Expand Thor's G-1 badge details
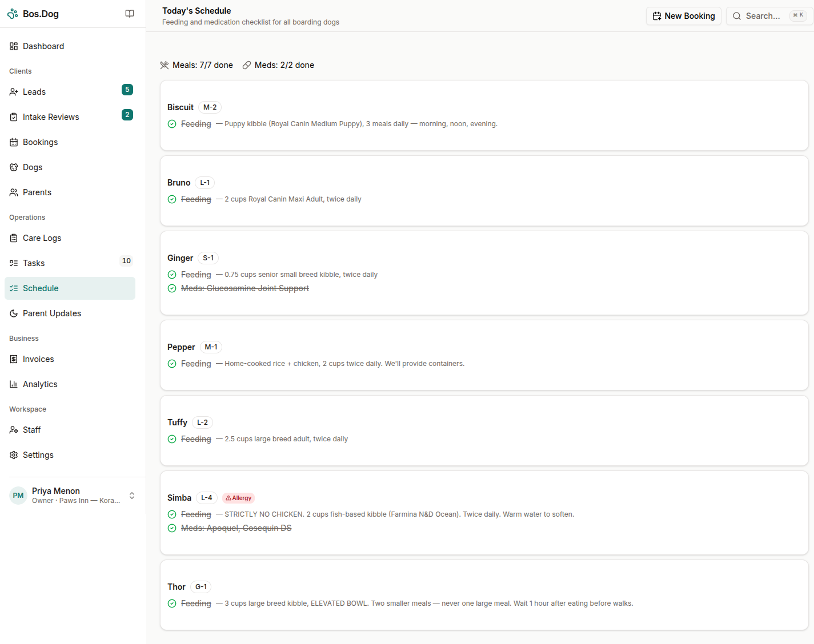The width and height of the screenshot is (814, 644). (x=201, y=586)
